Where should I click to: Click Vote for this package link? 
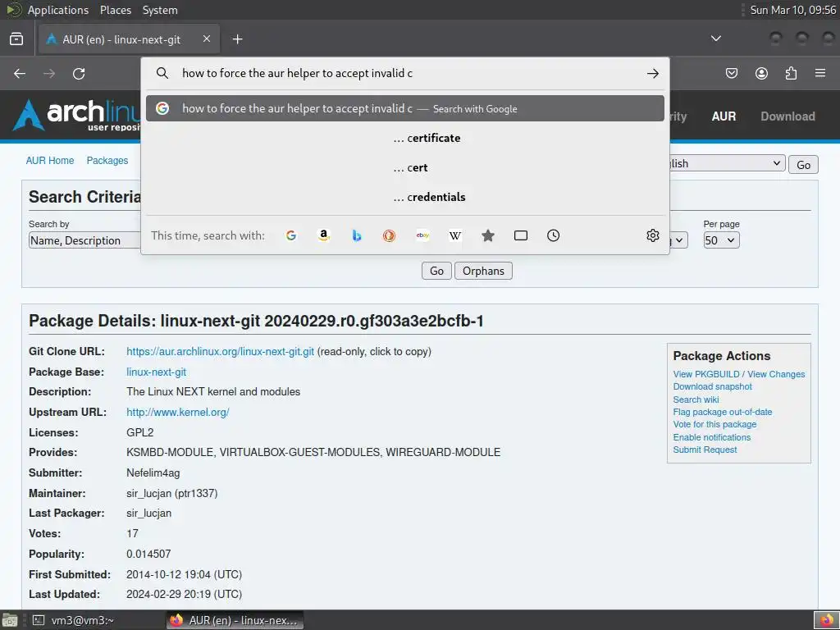point(714,424)
